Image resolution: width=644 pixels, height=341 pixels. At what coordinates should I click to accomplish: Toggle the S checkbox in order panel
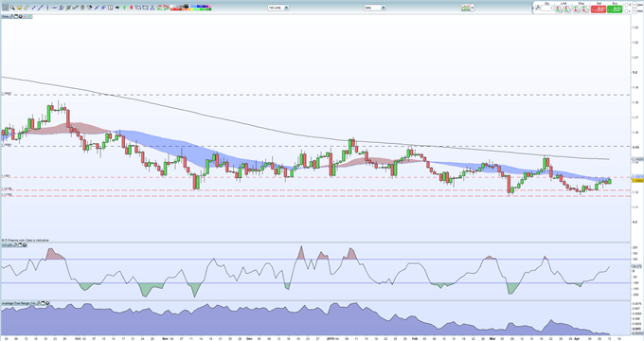click(626, 5)
